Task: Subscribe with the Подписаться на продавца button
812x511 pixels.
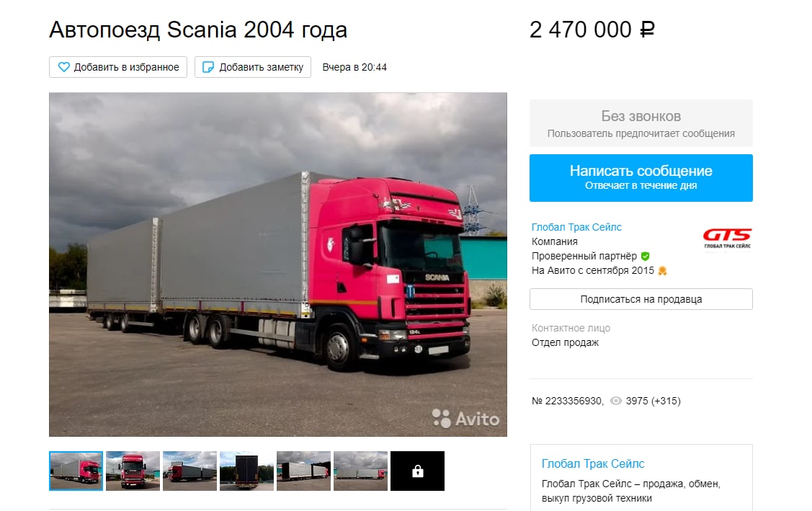Action: pos(641,299)
